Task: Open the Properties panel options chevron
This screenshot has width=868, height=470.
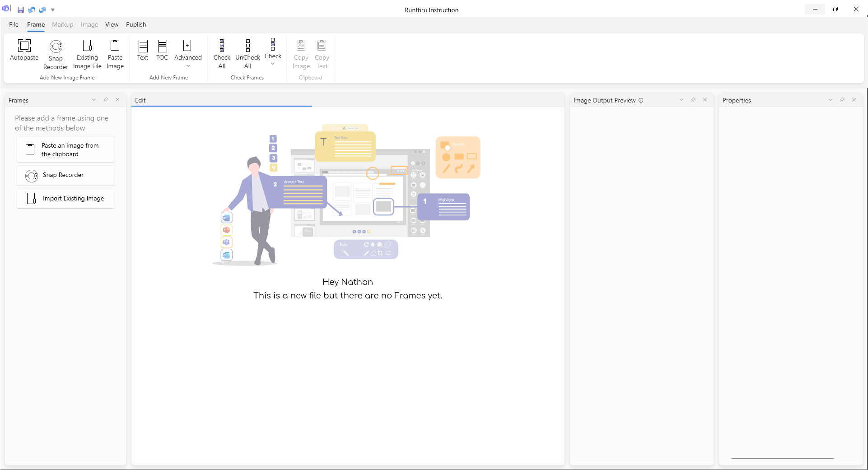Action: click(830, 100)
